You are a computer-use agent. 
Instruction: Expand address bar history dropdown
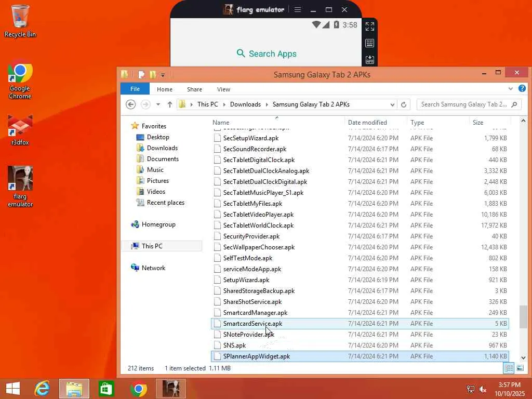coord(392,104)
